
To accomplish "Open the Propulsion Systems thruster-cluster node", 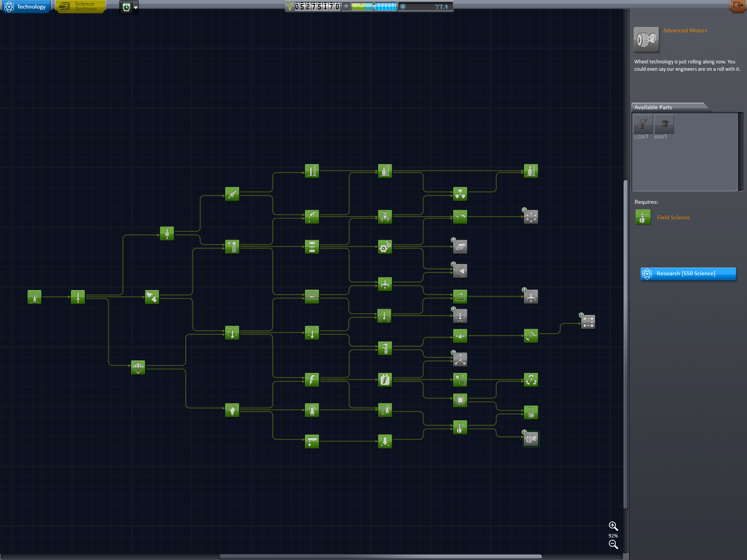I will point(385,217).
